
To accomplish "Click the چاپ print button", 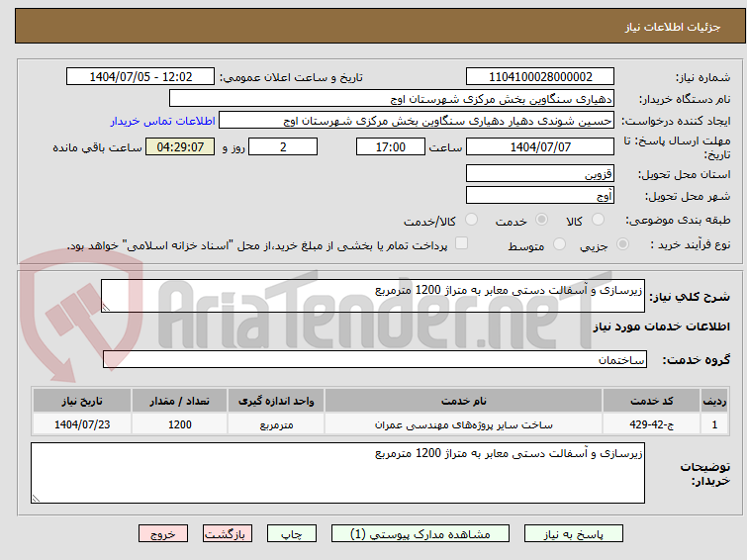I will click(x=292, y=534).
